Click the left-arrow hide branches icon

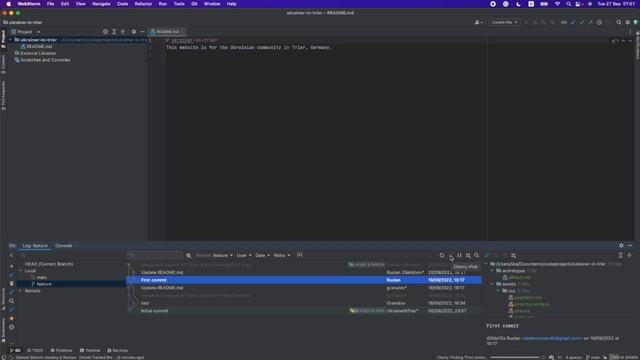11,256
